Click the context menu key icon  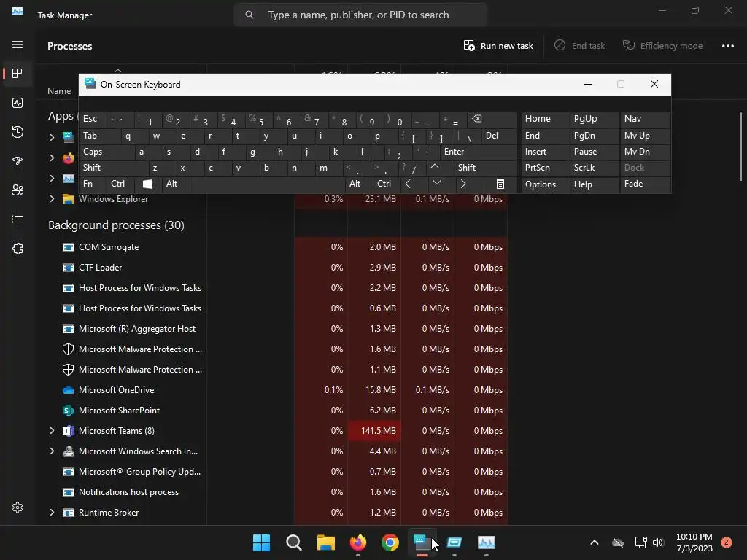[500, 184]
